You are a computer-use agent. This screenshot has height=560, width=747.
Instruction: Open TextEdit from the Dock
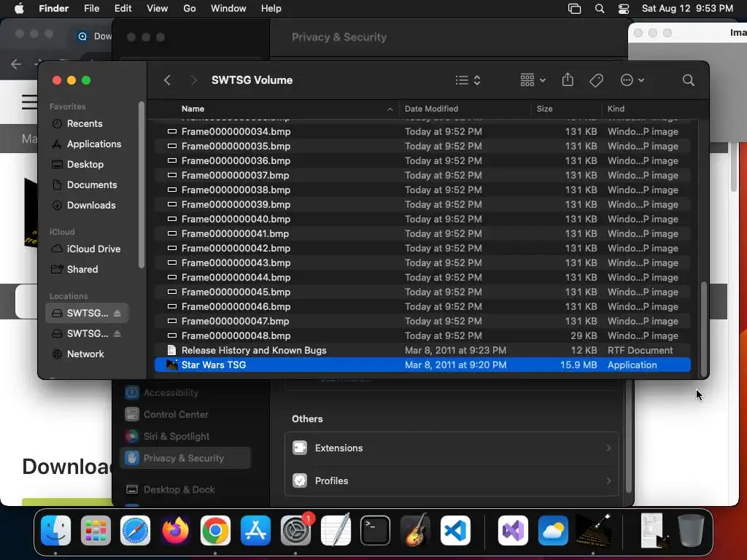pyautogui.click(x=336, y=530)
